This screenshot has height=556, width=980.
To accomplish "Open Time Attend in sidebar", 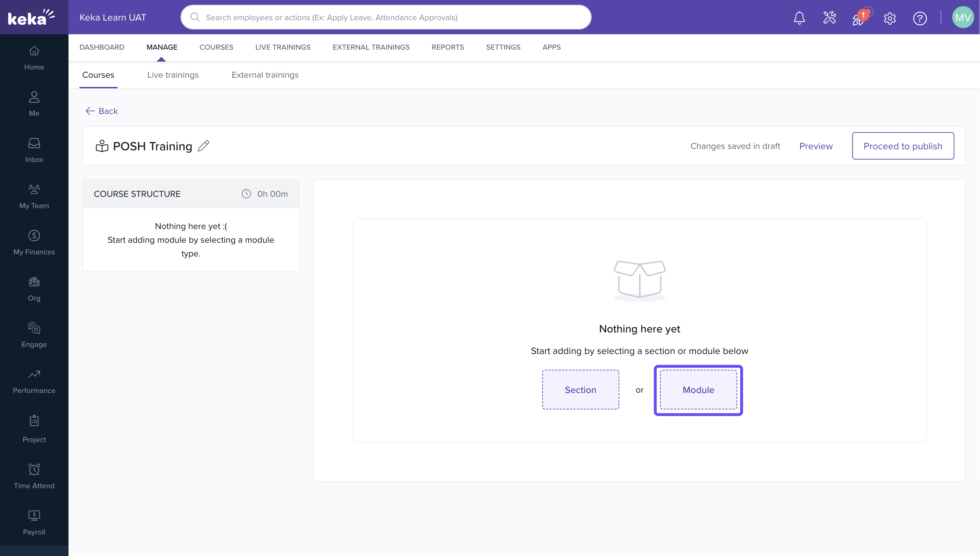I will (x=34, y=476).
